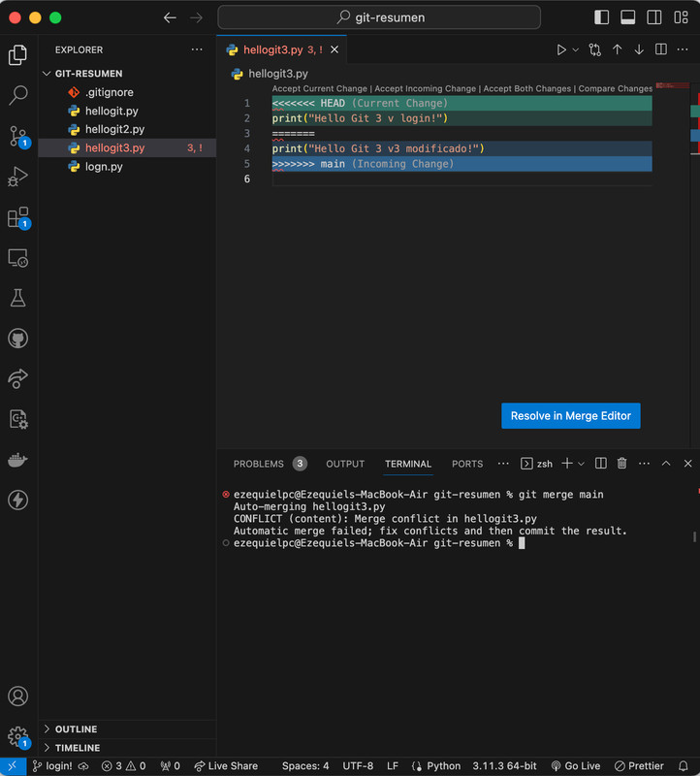This screenshot has width=700, height=776.
Task: Open Run and Debug view
Action: [x=17, y=177]
